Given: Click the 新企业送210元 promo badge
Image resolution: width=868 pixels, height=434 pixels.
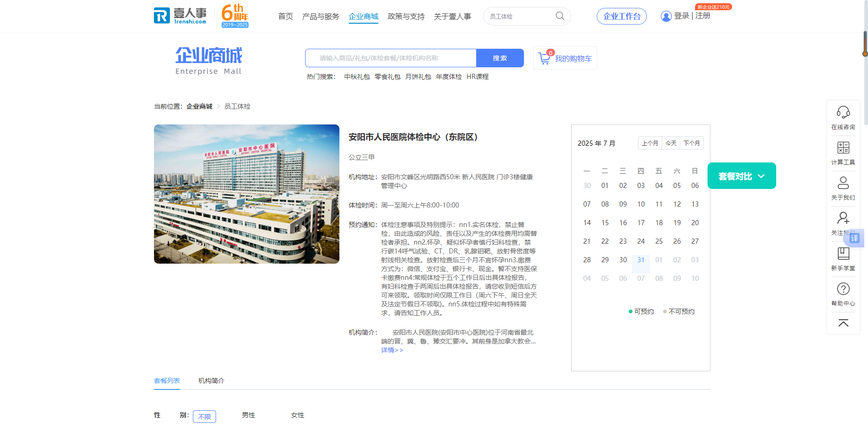Looking at the screenshot, I should pyautogui.click(x=713, y=7).
